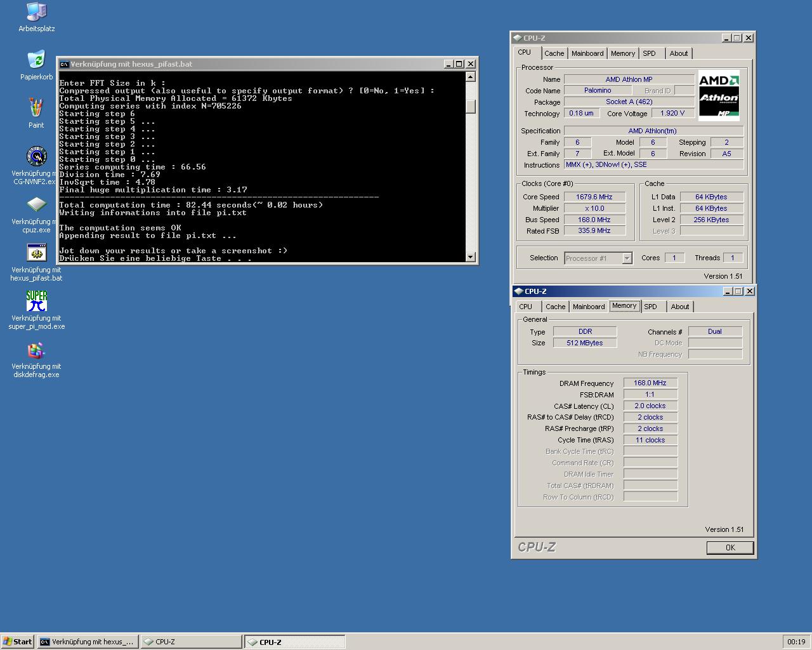Click console scrollbar up arrow
812x650 pixels.
click(471, 77)
